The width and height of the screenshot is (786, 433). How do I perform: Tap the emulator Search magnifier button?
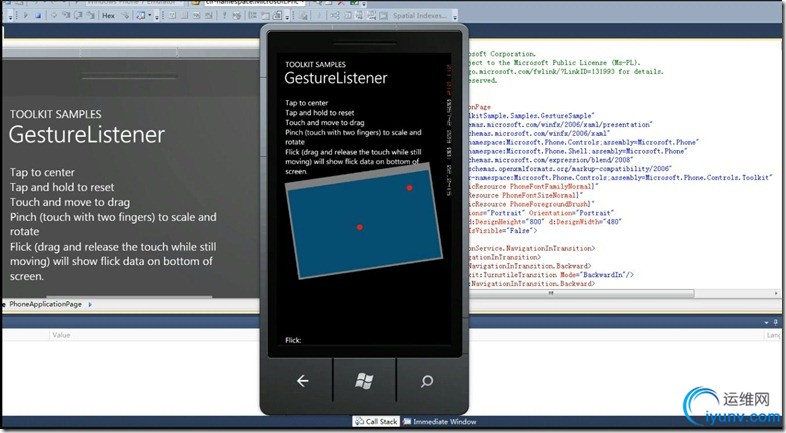pyautogui.click(x=427, y=381)
